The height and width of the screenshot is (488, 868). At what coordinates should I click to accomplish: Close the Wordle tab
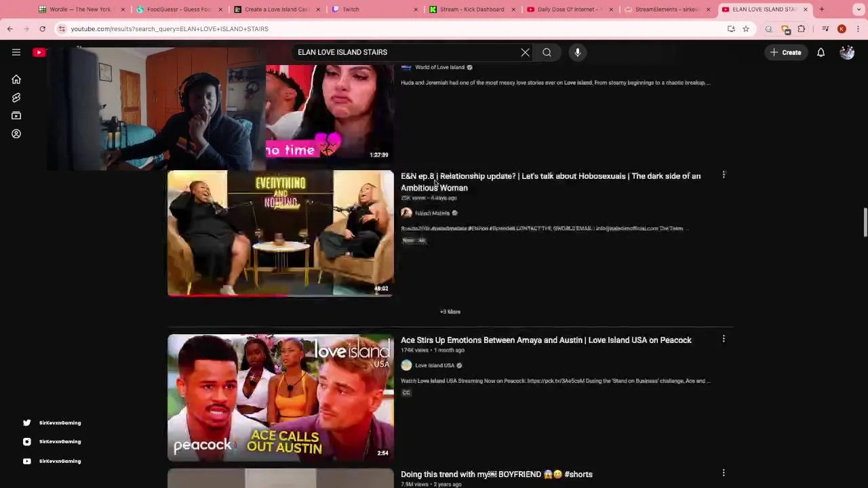(123, 9)
